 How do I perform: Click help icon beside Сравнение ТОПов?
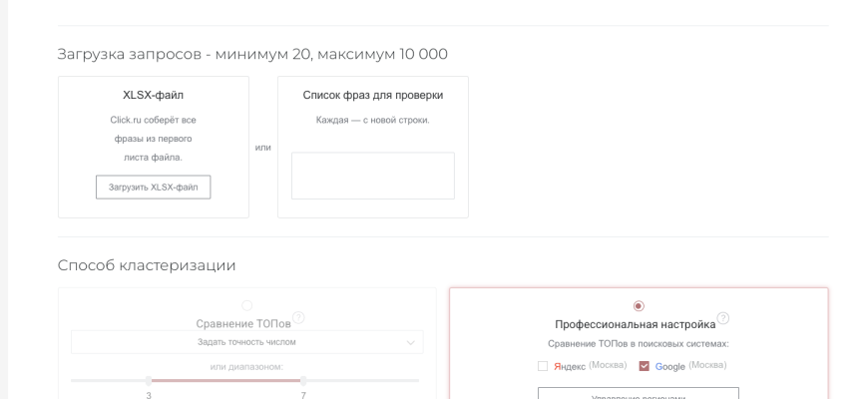298,318
